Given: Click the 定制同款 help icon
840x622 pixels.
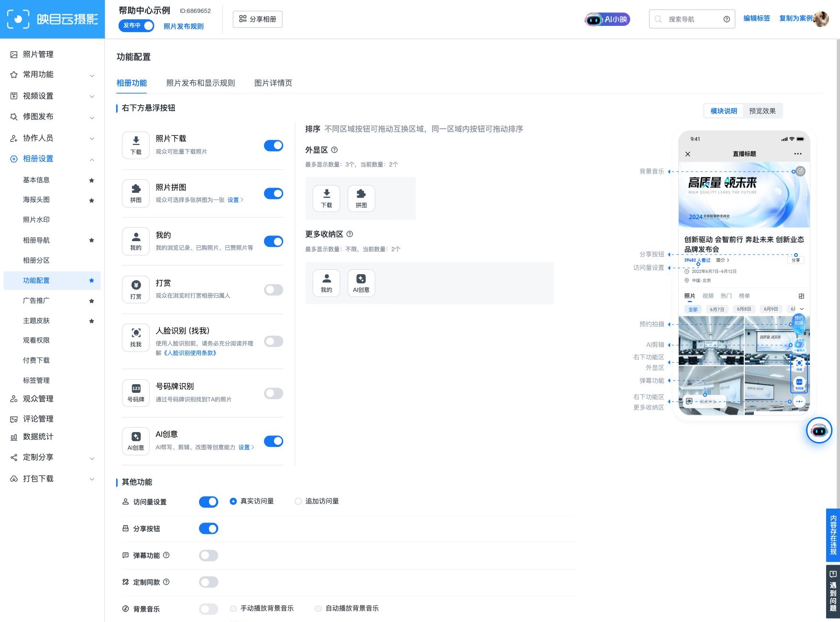Looking at the screenshot, I should [x=166, y=582].
